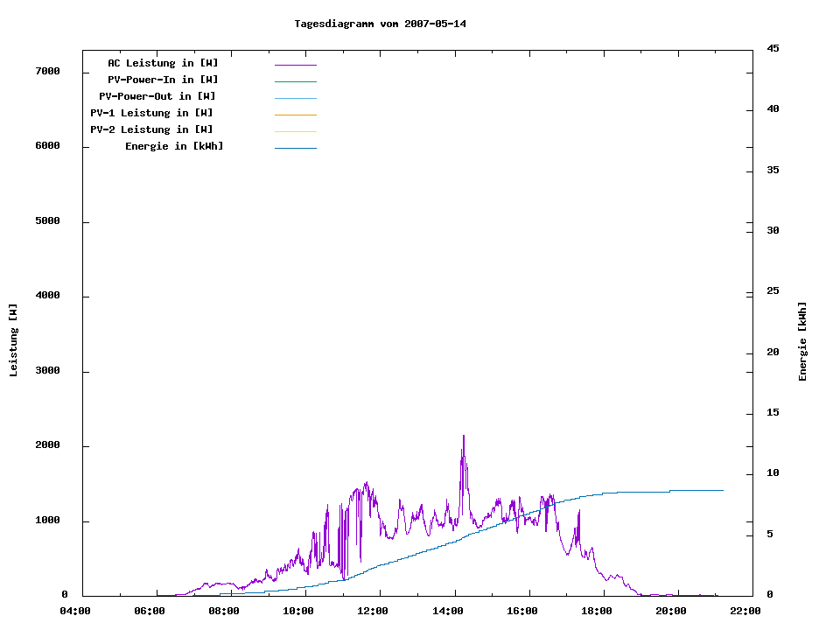This screenshot has width=840, height=630.
Task: Select the 08:00 time axis label
Action: coord(224,611)
